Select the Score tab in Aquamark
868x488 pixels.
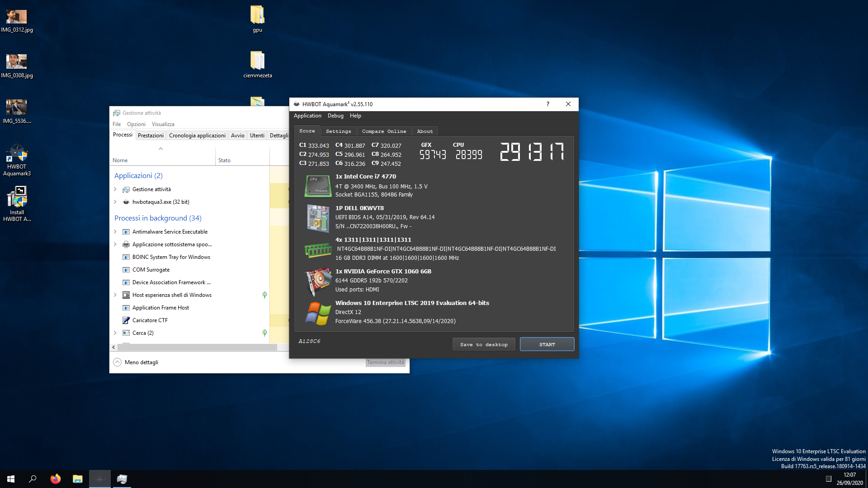pos(307,131)
